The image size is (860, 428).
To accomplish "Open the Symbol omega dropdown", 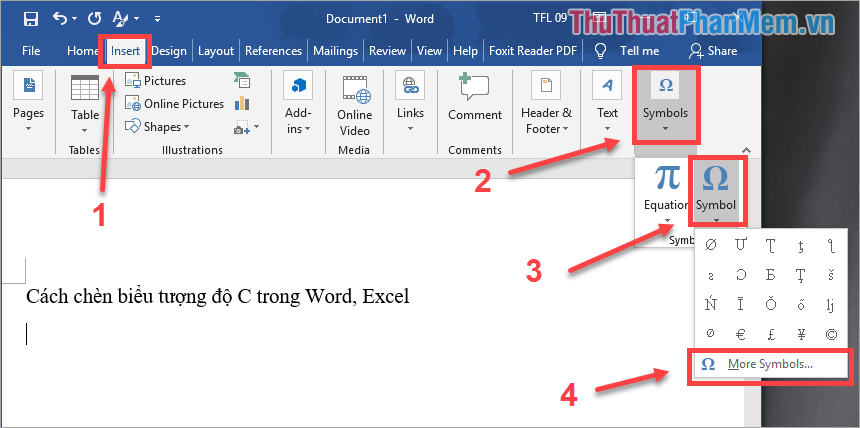I will [716, 192].
